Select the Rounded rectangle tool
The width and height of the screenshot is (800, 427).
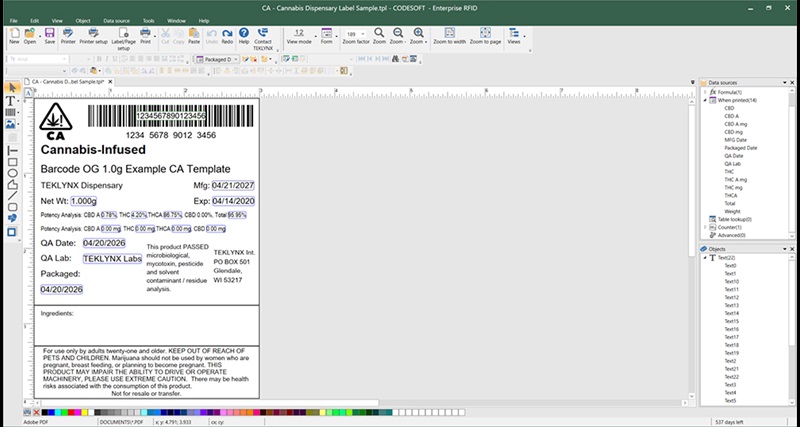12,207
